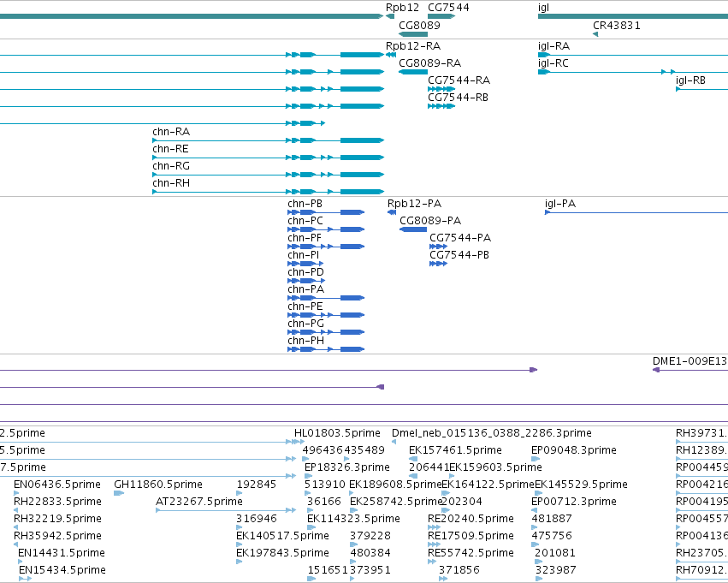Image resolution: width=728 pixels, height=583 pixels.
Task: Select the RE20240.5prime EST label
Action: 471,519
